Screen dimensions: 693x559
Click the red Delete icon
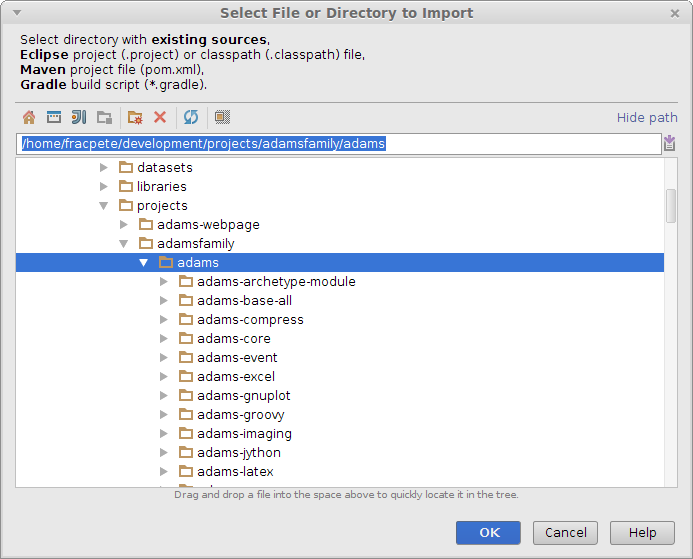[x=160, y=117]
